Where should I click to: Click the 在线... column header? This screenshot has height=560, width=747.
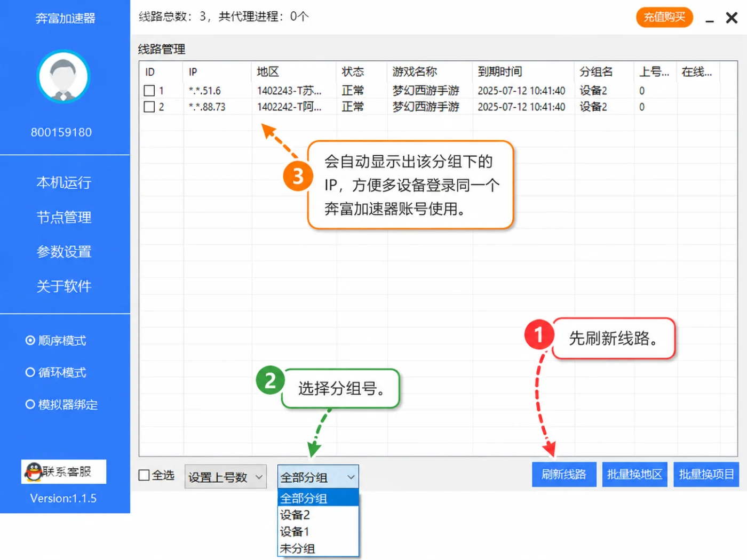(x=698, y=72)
